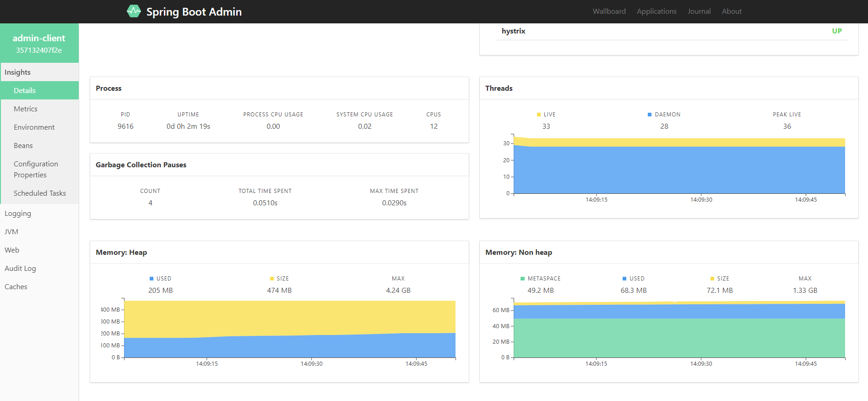
Task: Click the blue USED heap legend square
Action: (152, 279)
